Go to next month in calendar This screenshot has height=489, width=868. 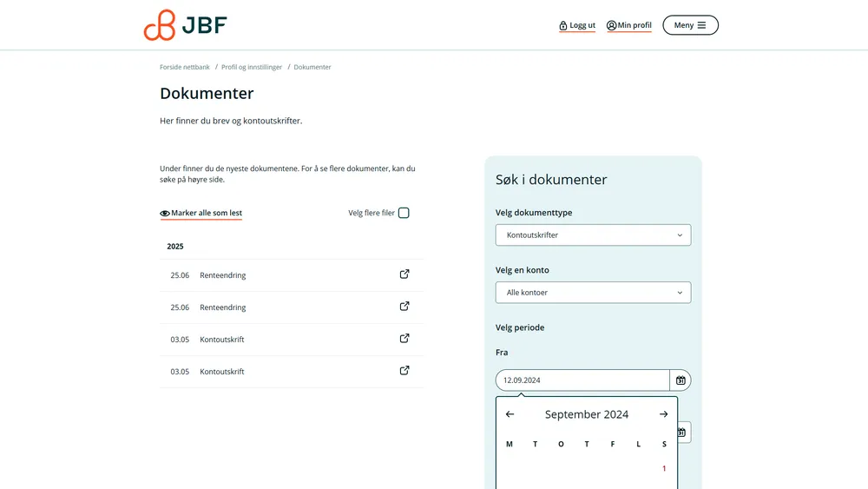[663, 414]
